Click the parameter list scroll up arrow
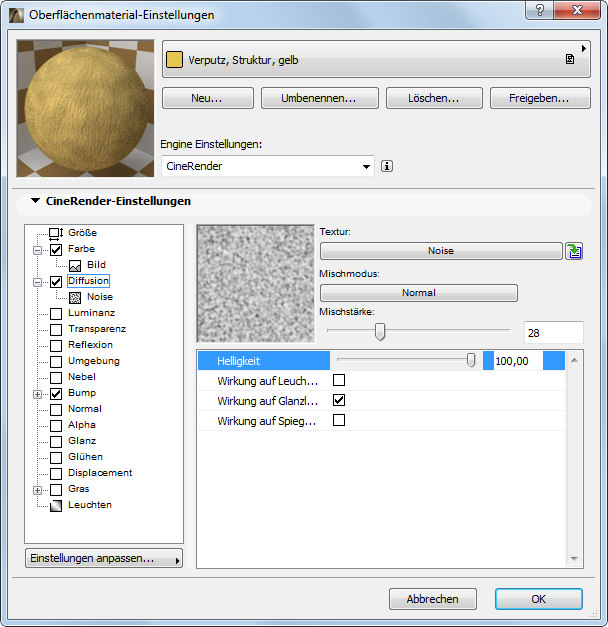Image resolution: width=608 pixels, height=627 pixels. (574, 360)
